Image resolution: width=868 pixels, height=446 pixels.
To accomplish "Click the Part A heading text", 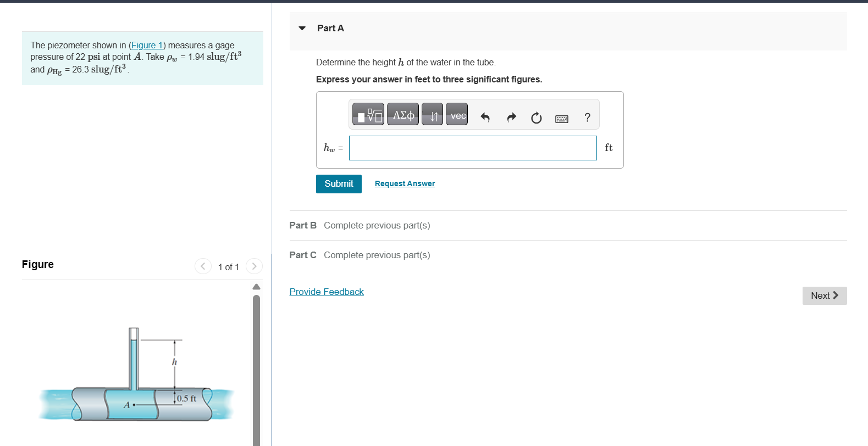I will 330,28.
